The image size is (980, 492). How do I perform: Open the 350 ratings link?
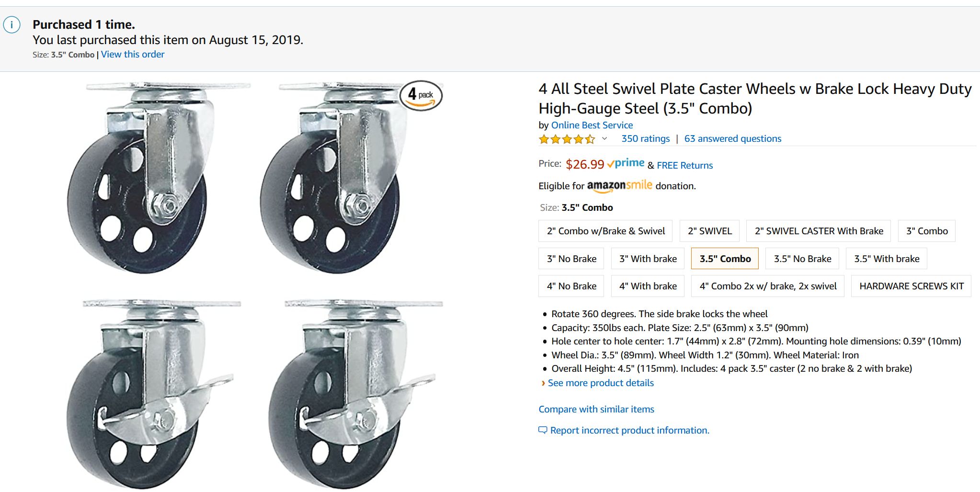click(x=645, y=139)
